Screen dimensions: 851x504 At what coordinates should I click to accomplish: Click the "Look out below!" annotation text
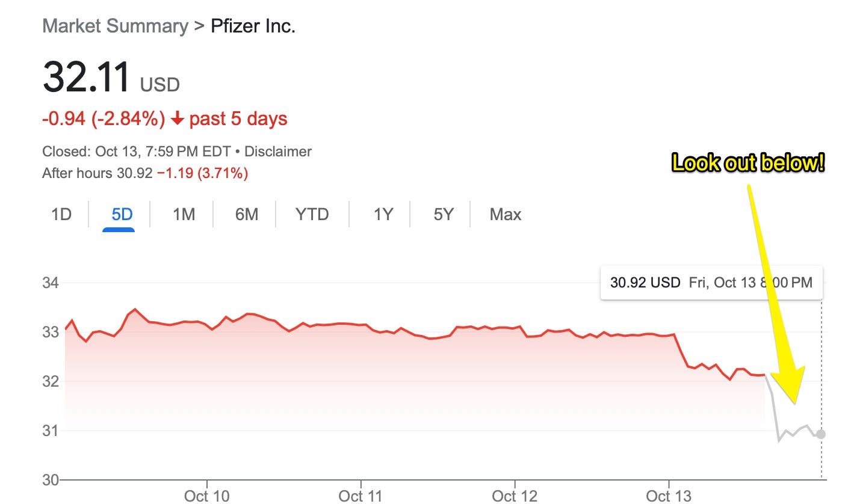(747, 163)
